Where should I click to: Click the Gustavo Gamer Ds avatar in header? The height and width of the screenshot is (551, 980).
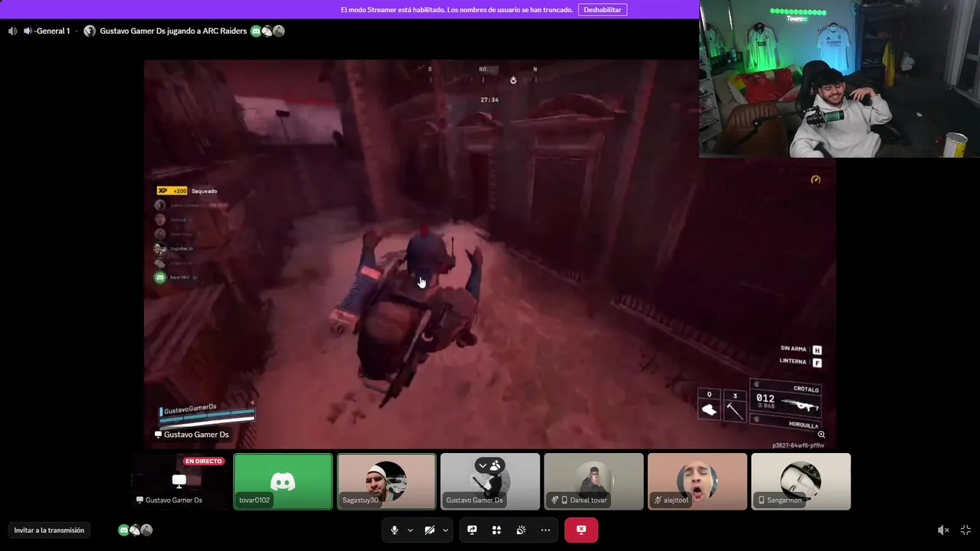tap(90, 31)
